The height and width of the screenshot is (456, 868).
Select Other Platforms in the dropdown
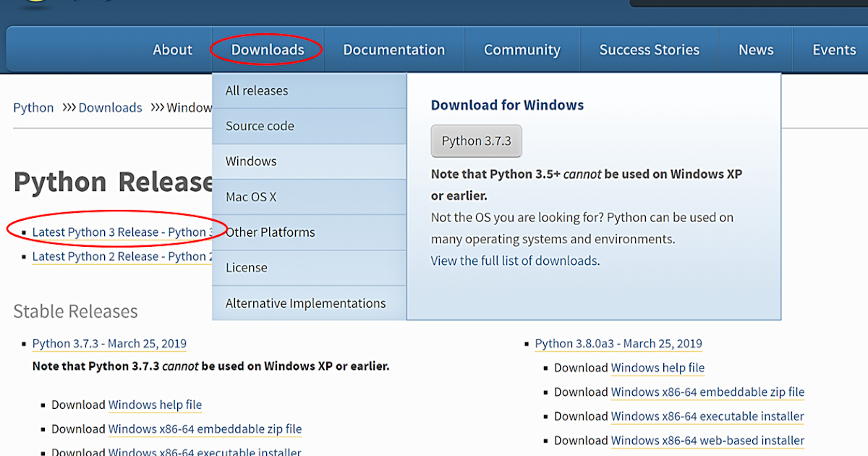pyautogui.click(x=269, y=232)
